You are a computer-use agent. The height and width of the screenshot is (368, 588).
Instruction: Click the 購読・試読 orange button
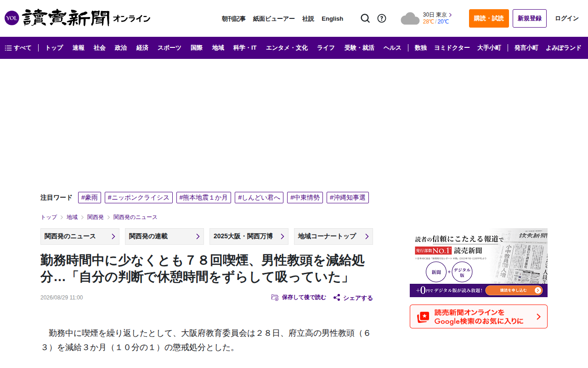tap(489, 18)
